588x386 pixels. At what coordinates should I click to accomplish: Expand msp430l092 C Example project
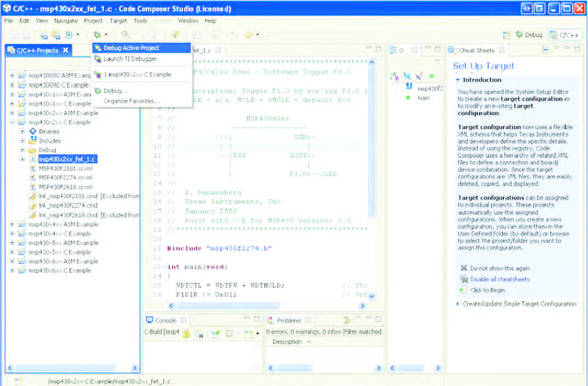(x=12, y=85)
